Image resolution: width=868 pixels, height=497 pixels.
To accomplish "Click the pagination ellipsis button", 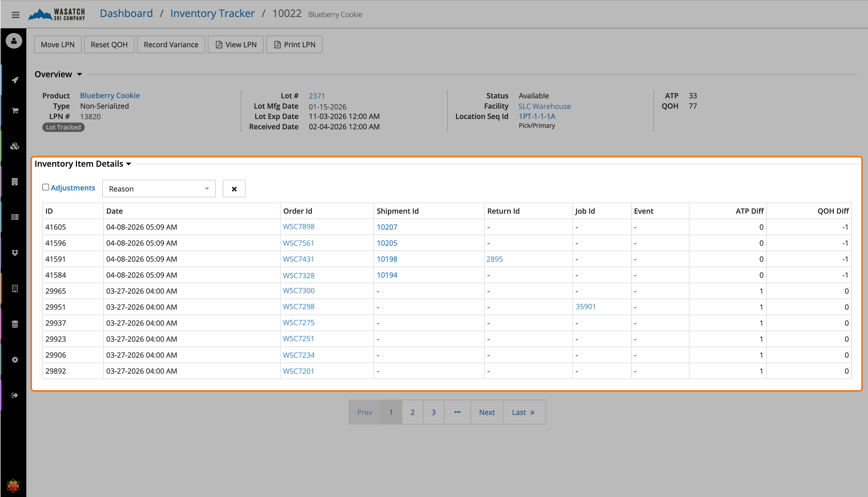I will [x=457, y=412].
